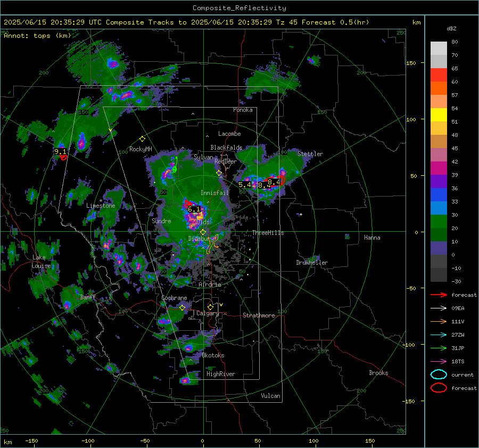Select the cyan 27ZW track arrow
This screenshot has width=479, height=448.
click(x=439, y=335)
